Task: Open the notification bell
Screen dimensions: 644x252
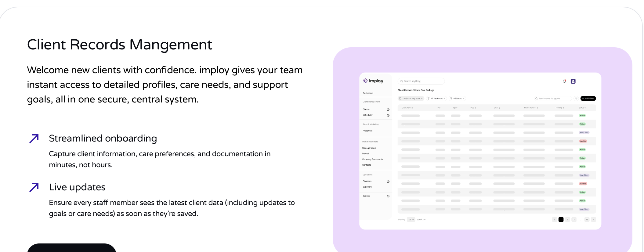Action: pos(564,81)
